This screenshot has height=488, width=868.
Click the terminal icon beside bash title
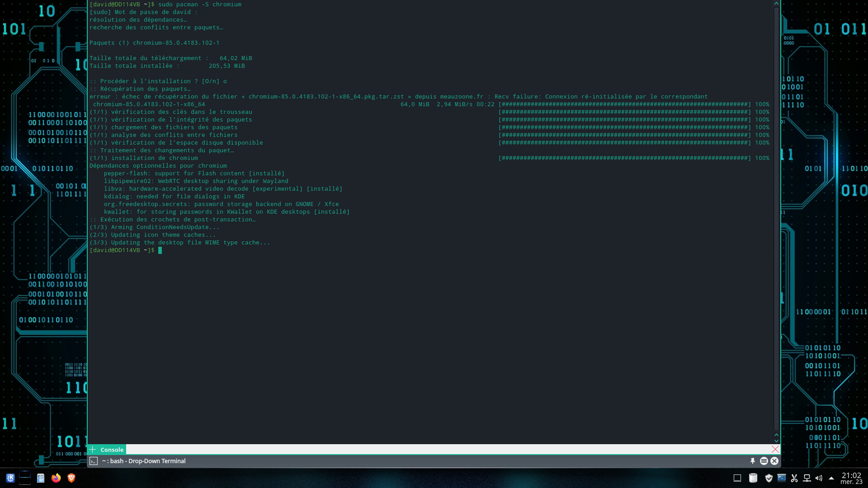[x=94, y=461]
